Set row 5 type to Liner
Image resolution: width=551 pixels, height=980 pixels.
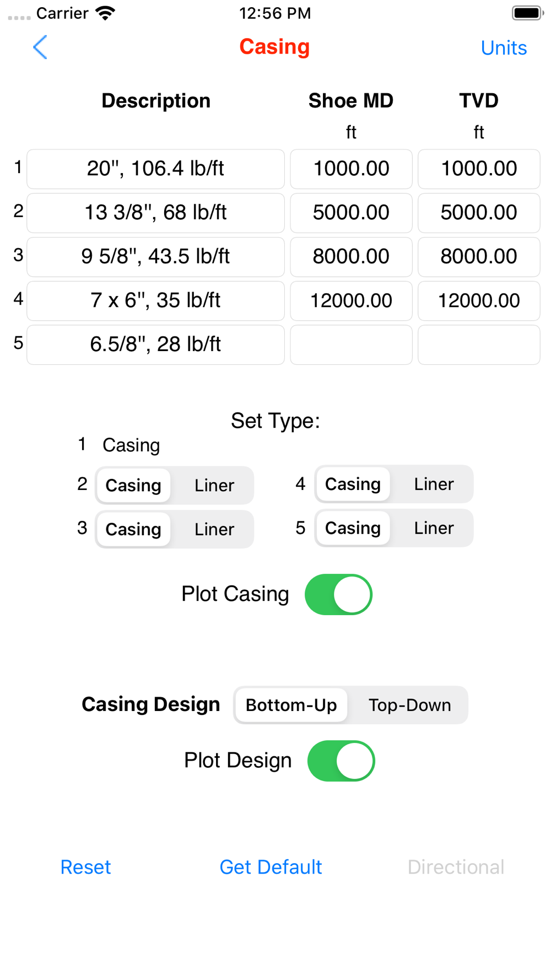(434, 529)
